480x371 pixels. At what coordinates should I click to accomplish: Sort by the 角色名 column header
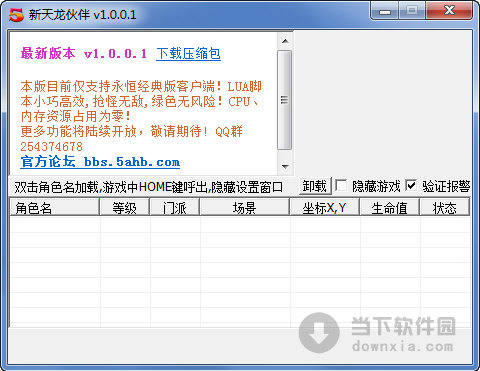55,208
